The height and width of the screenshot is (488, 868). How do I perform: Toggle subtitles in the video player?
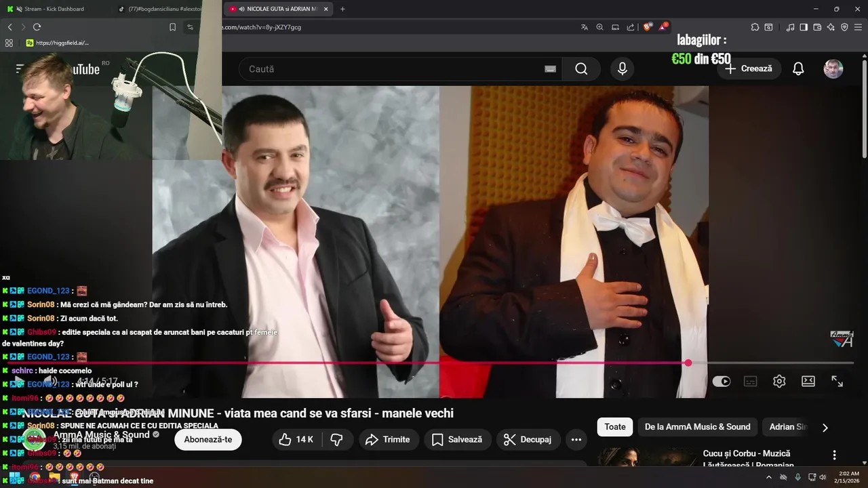pyautogui.click(x=751, y=382)
